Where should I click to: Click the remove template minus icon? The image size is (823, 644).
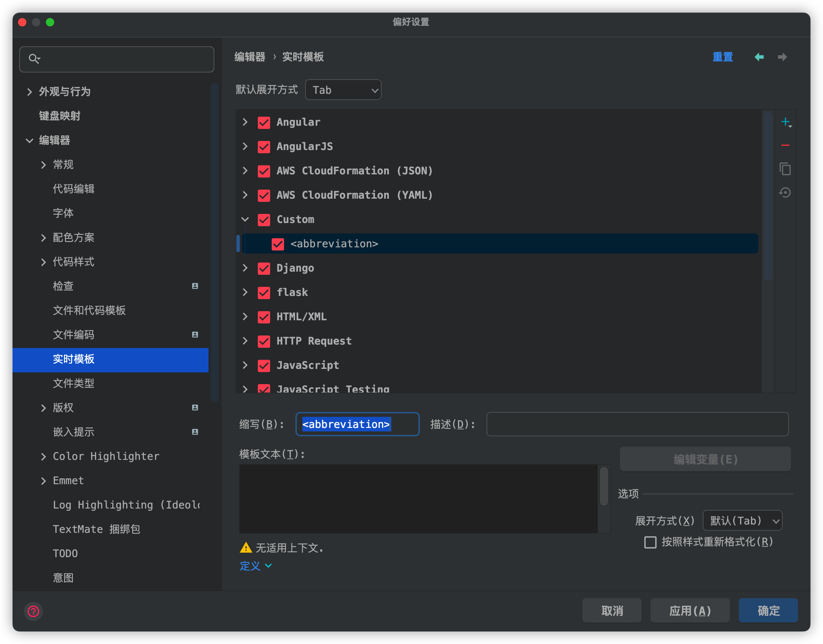(785, 146)
